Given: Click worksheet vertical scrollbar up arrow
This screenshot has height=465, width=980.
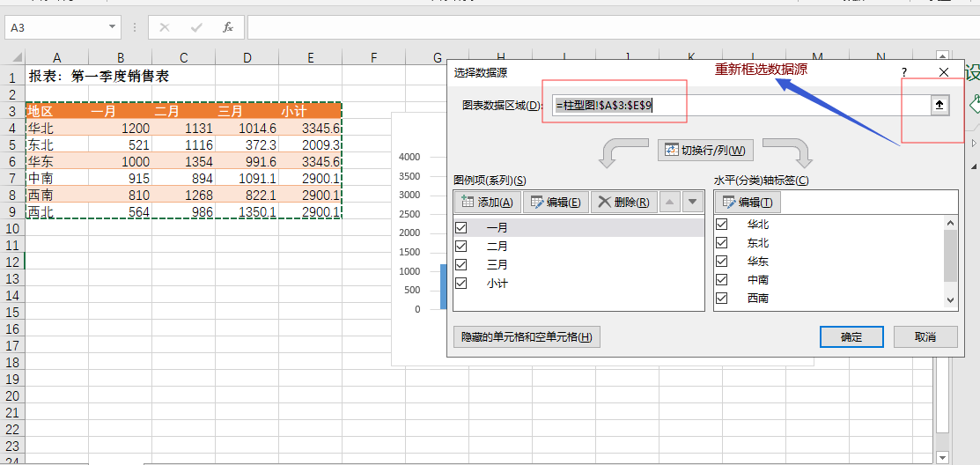Looking at the screenshot, I should tap(942, 57).
